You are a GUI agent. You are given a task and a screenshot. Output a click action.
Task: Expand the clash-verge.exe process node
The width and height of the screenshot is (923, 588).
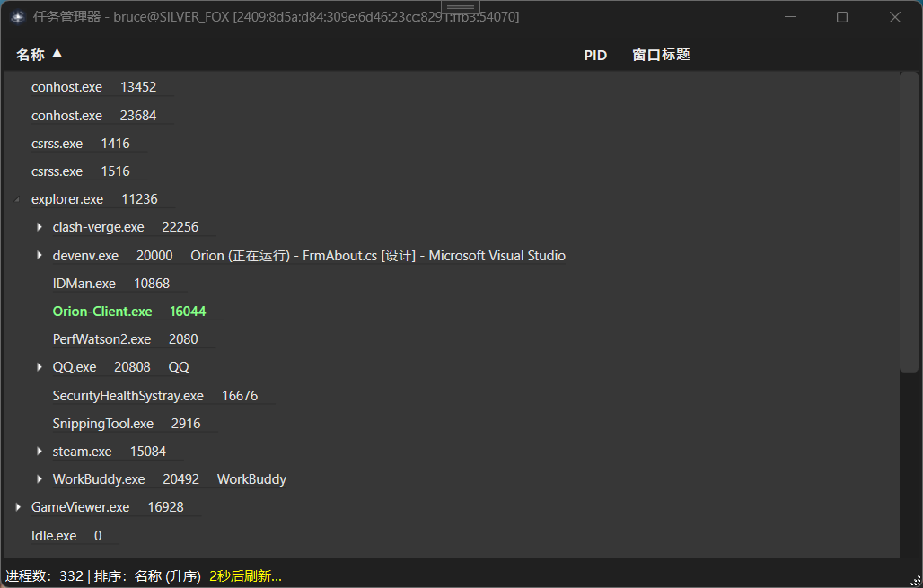coord(40,227)
